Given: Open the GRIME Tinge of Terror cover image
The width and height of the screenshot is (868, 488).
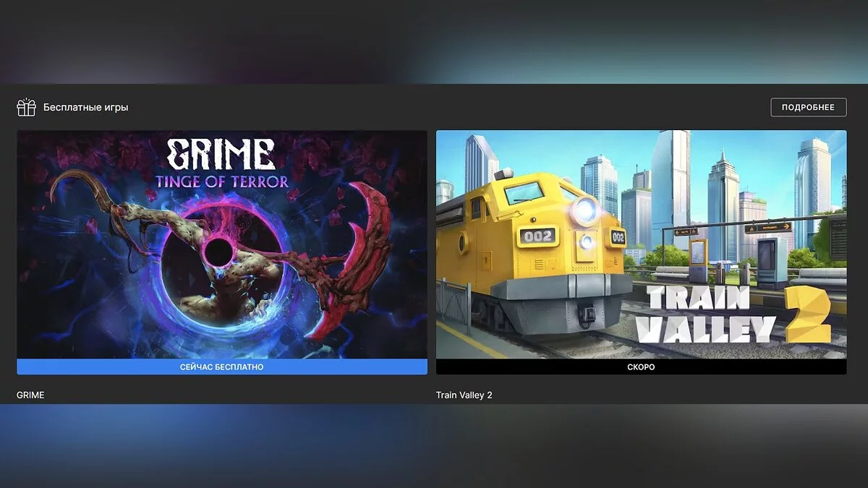Looking at the screenshot, I should pos(222,244).
